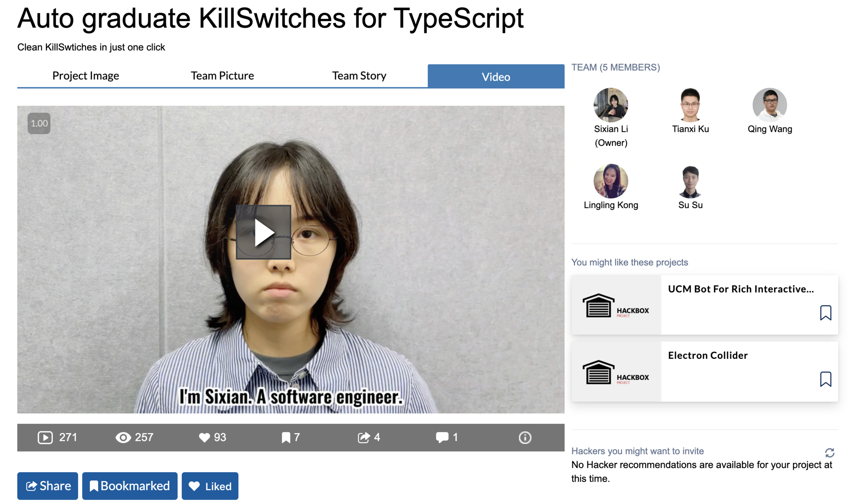868x504 pixels.
Task: Refresh hacker recommendations
Action: pos(829,453)
